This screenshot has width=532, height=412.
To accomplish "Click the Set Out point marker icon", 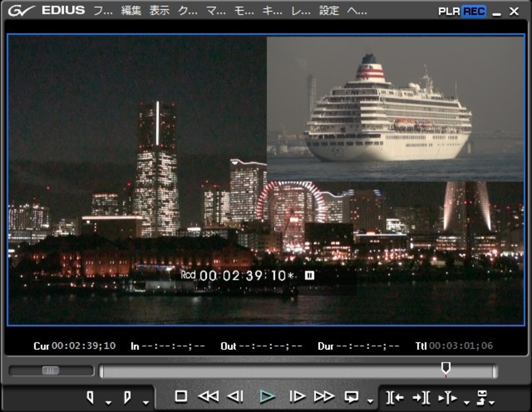I will click(127, 397).
